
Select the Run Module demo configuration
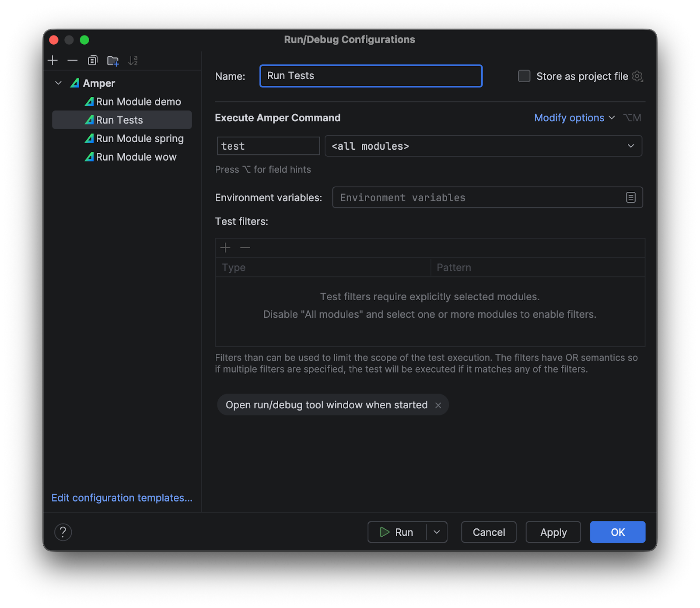click(x=138, y=102)
